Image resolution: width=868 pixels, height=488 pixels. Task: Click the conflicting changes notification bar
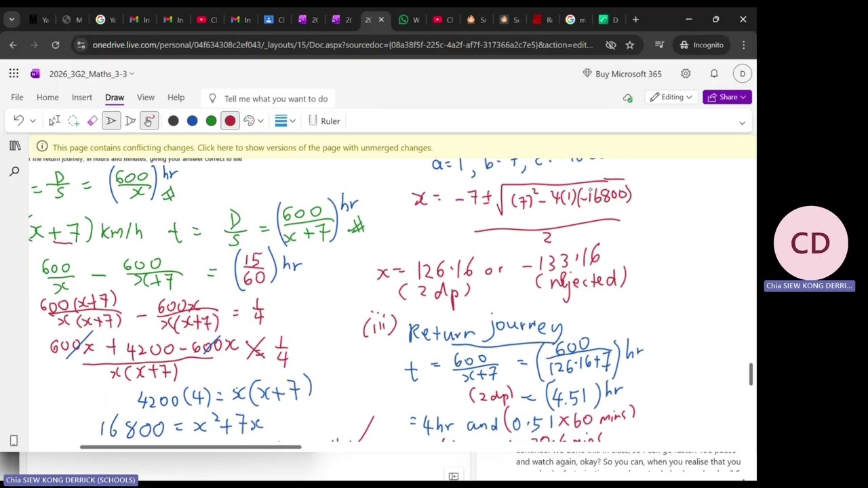[392, 148]
